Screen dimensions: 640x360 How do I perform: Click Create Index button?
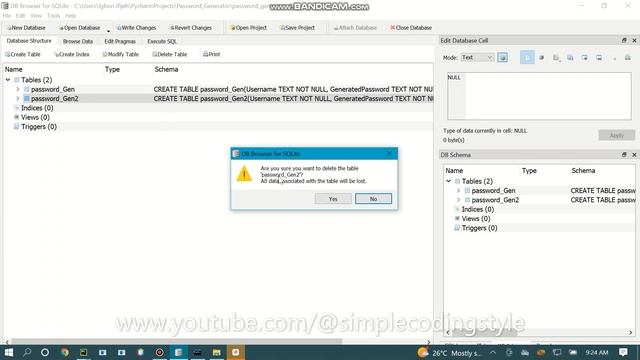pos(72,54)
